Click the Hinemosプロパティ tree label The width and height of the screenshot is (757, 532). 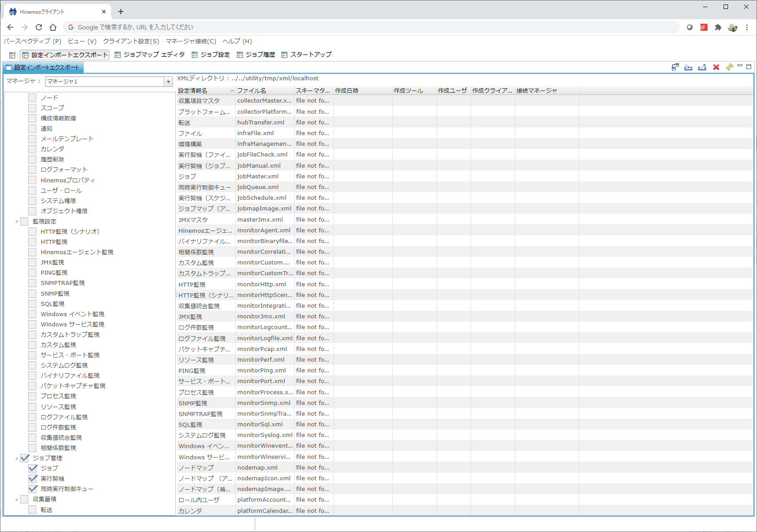68,180
